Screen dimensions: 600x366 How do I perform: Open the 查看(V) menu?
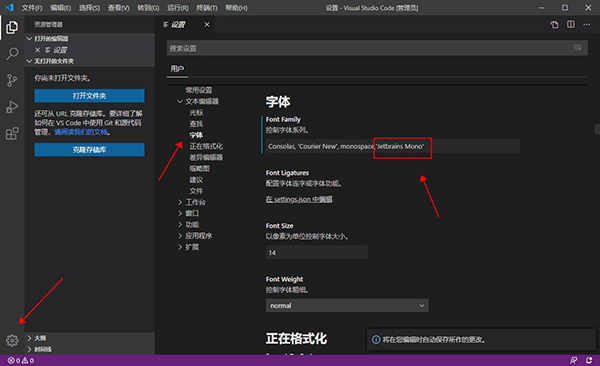tap(118, 8)
